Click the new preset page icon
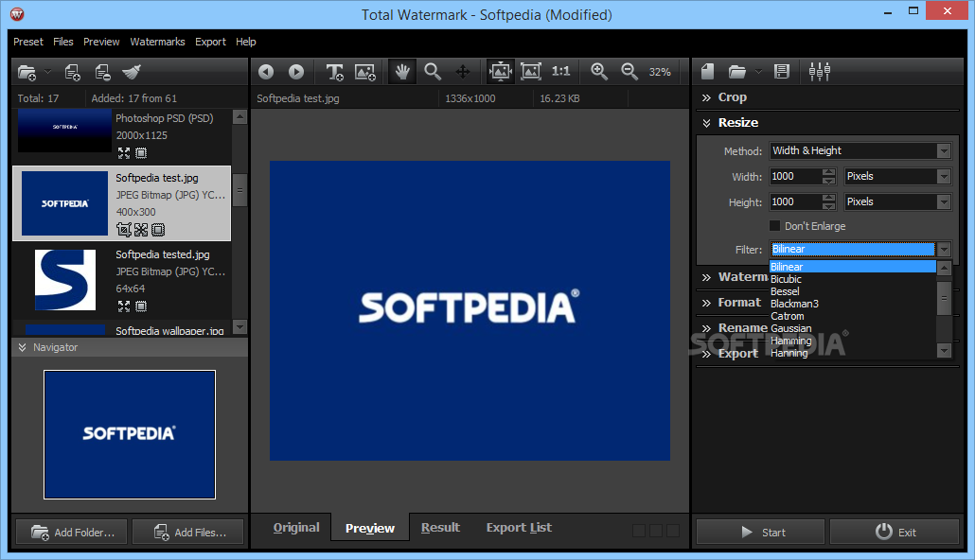The image size is (975, 560). pyautogui.click(x=708, y=72)
